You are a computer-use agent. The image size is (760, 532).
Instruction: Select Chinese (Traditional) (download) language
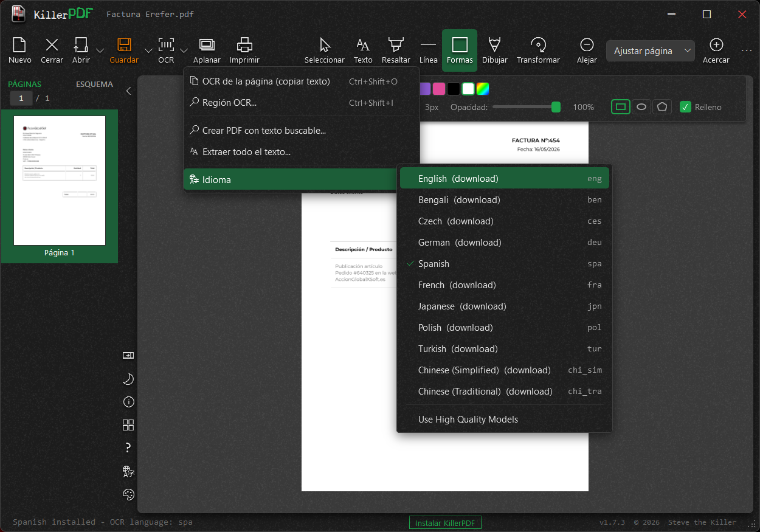pos(504,392)
